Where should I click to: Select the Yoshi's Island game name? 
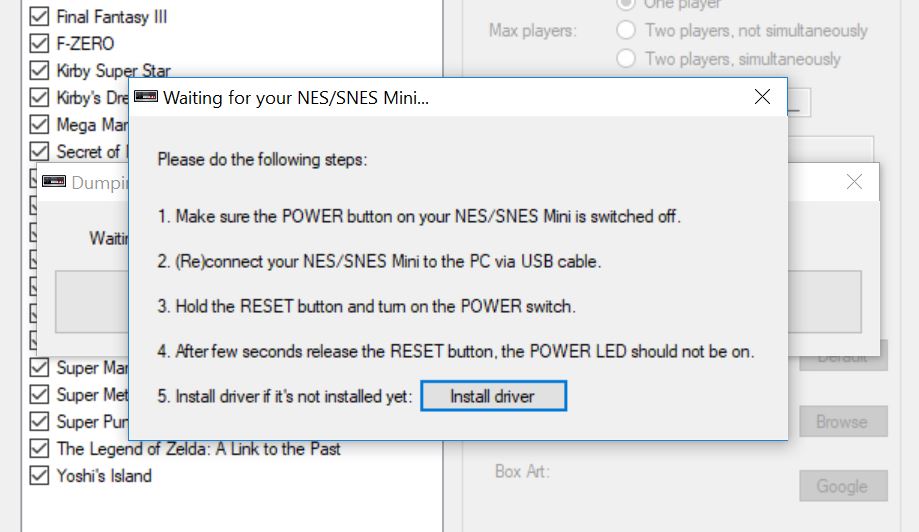pos(104,476)
